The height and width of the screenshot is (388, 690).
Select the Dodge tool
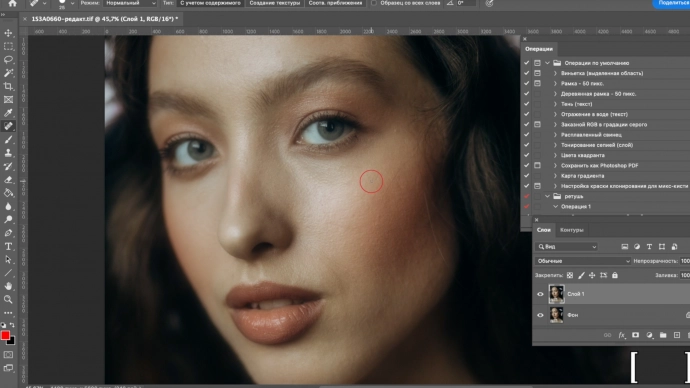(x=8, y=220)
